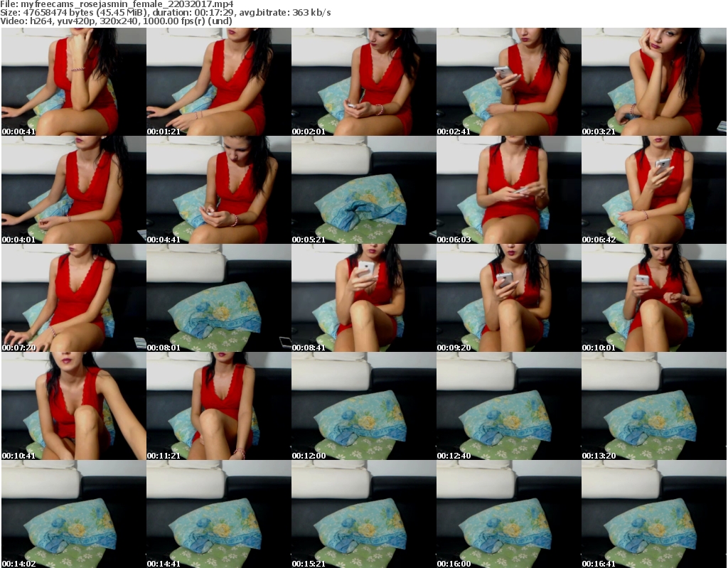The width and height of the screenshot is (728, 568).
Task: Select the thumbnail stamped 00:10:41
Action: click(x=73, y=406)
